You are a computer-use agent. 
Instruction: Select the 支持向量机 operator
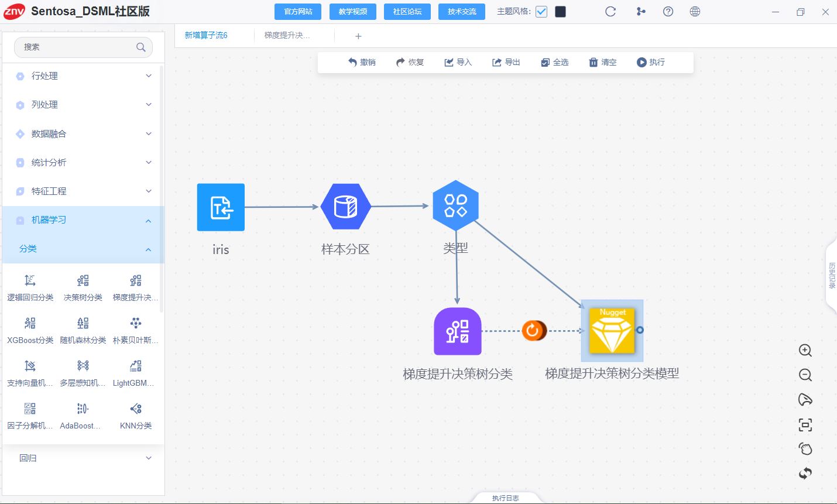tap(30, 373)
